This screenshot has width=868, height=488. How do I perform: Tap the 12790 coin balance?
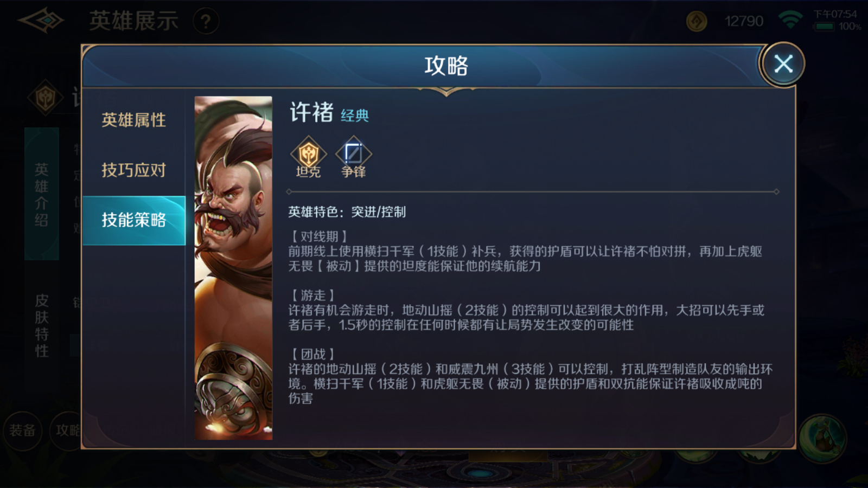pyautogui.click(x=744, y=21)
